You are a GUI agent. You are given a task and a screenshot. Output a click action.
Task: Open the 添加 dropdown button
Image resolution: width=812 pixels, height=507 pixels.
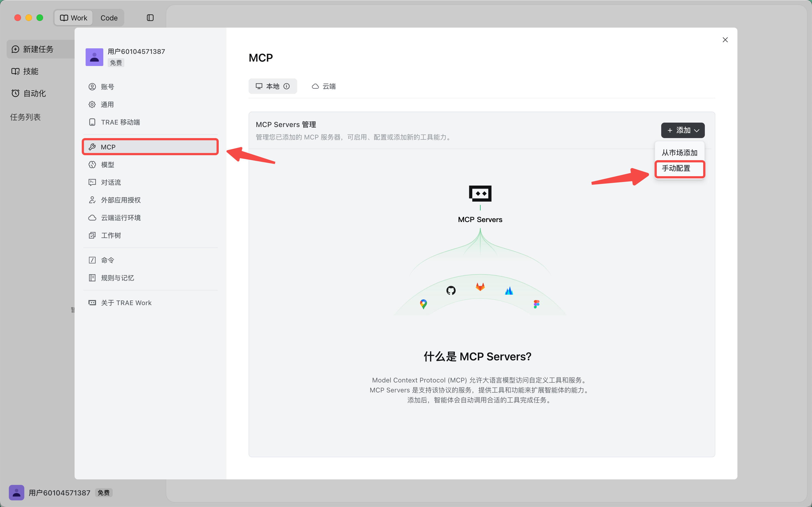point(683,130)
